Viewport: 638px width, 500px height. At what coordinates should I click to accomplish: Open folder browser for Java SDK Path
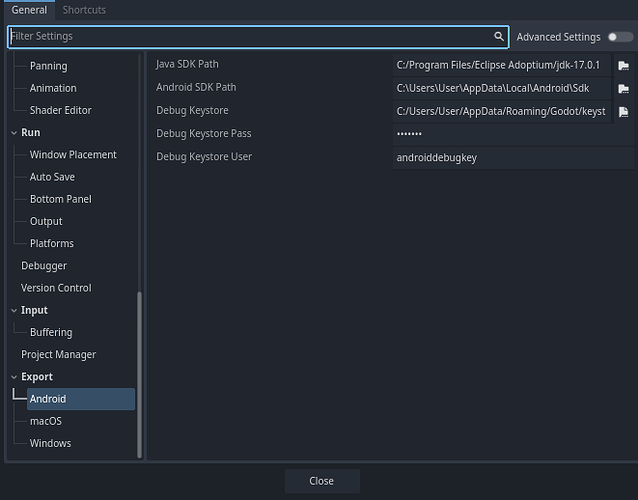tap(623, 65)
